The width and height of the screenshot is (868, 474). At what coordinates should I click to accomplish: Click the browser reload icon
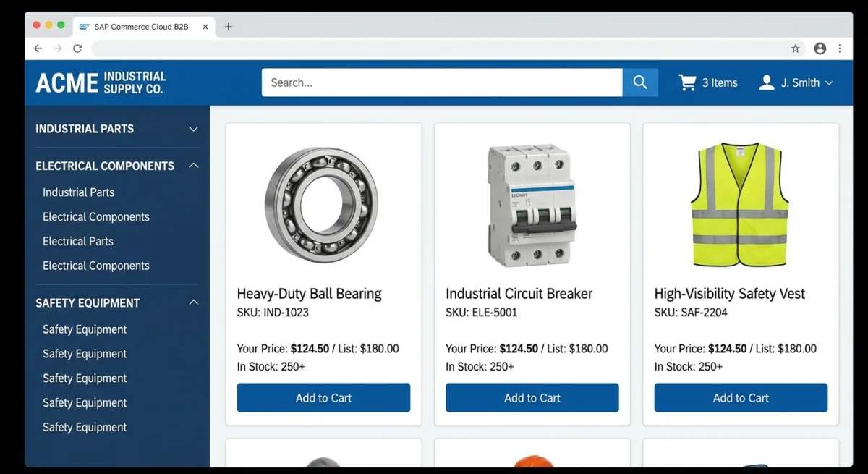tap(78, 48)
